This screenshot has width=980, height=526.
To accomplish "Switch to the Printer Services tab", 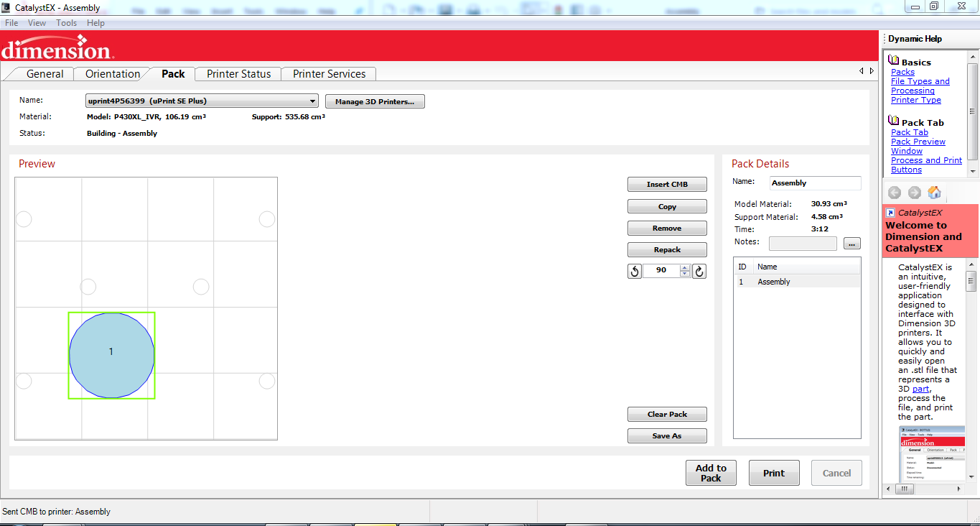I will (x=329, y=74).
